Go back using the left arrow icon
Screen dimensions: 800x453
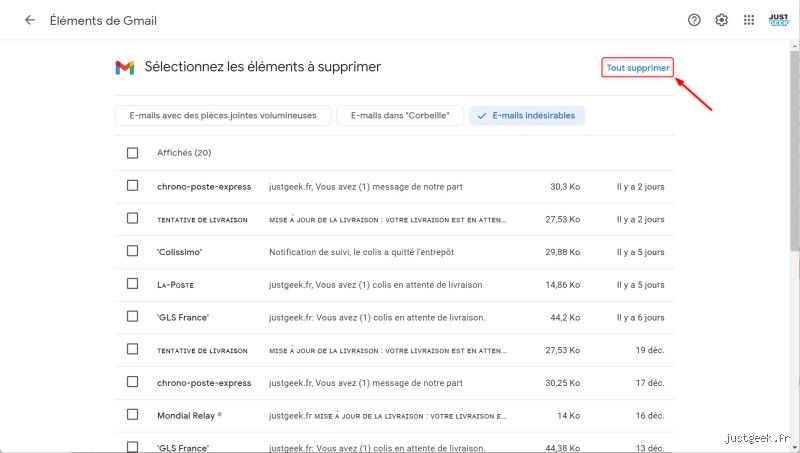coord(30,20)
